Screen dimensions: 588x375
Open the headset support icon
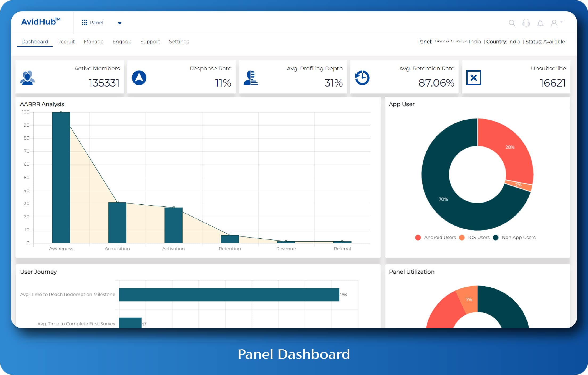click(526, 23)
